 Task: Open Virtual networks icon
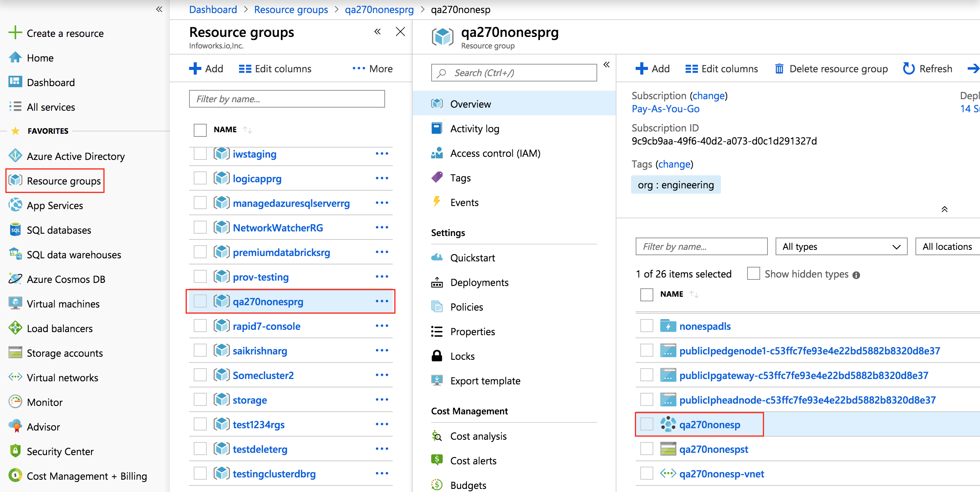click(x=15, y=377)
